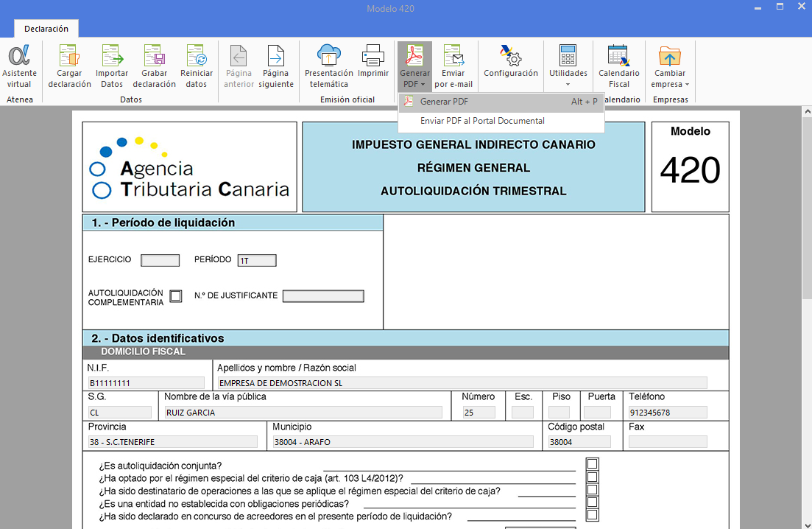Image resolution: width=812 pixels, height=529 pixels.
Task: Click the vertical scrollbar thumb
Action: (807, 207)
